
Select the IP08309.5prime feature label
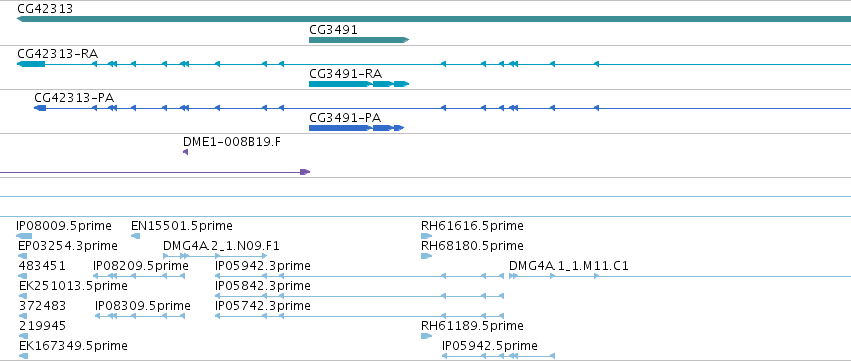(x=143, y=306)
